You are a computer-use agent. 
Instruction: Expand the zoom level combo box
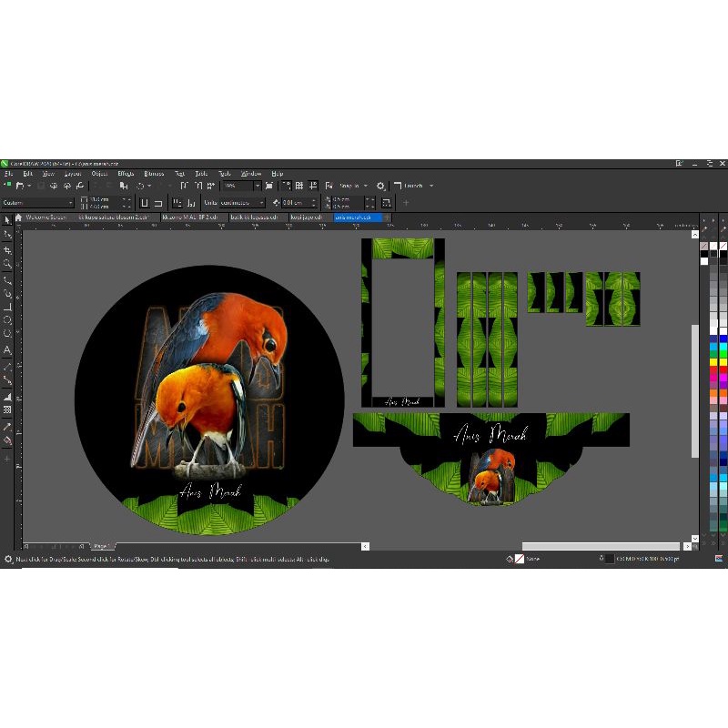point(258,186)
